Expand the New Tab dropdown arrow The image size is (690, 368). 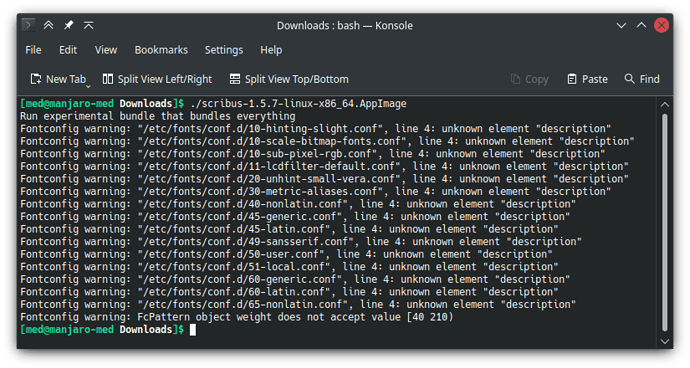[x=88, y=86]
